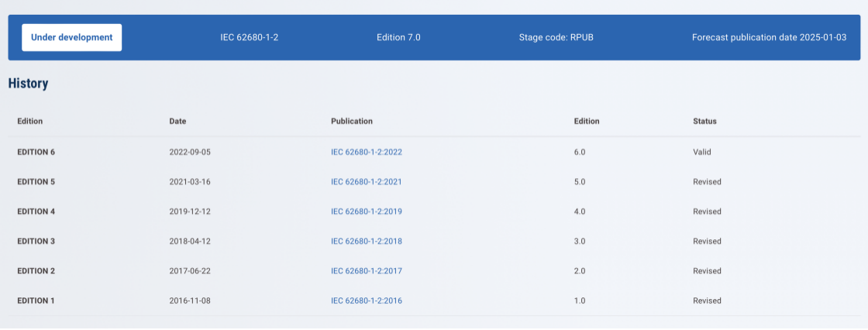Select the EDITION 6 row label
868x330 pixels.
coord(36,152)
